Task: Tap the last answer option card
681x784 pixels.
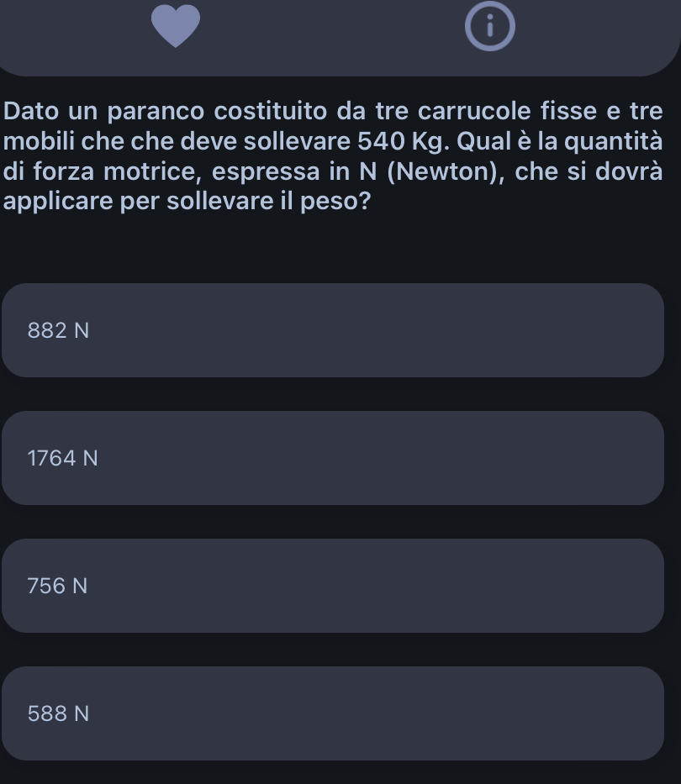Action: (x=333, y=713)
